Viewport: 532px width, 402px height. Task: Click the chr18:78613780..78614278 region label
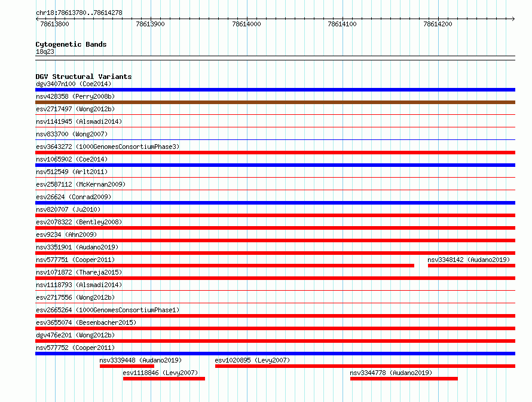[x=79, y=13]
